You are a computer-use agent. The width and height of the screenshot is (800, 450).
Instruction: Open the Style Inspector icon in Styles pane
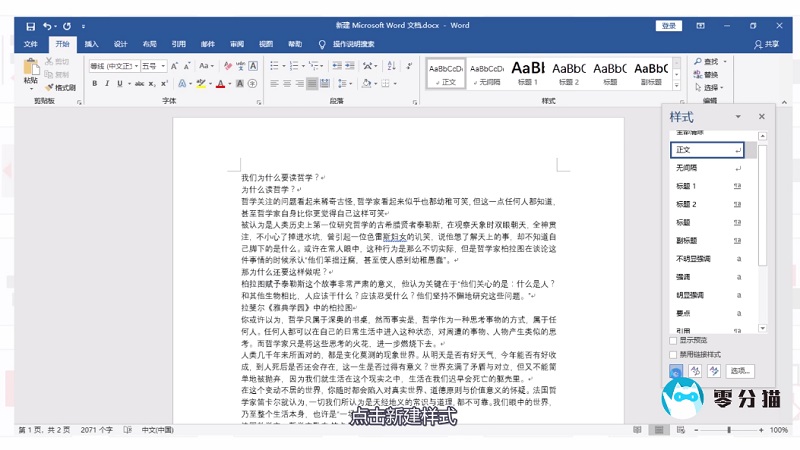tap(694, 371)
